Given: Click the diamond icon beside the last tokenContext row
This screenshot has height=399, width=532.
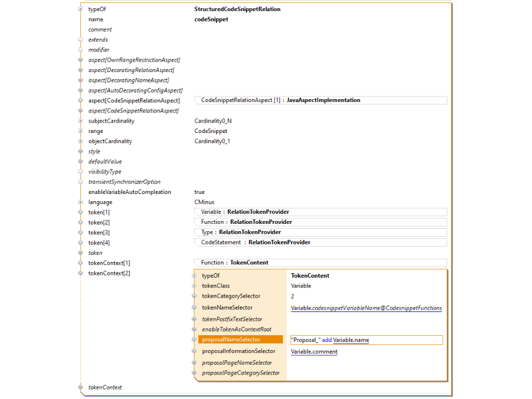Looking at the screenshot, I should point(80,387).
